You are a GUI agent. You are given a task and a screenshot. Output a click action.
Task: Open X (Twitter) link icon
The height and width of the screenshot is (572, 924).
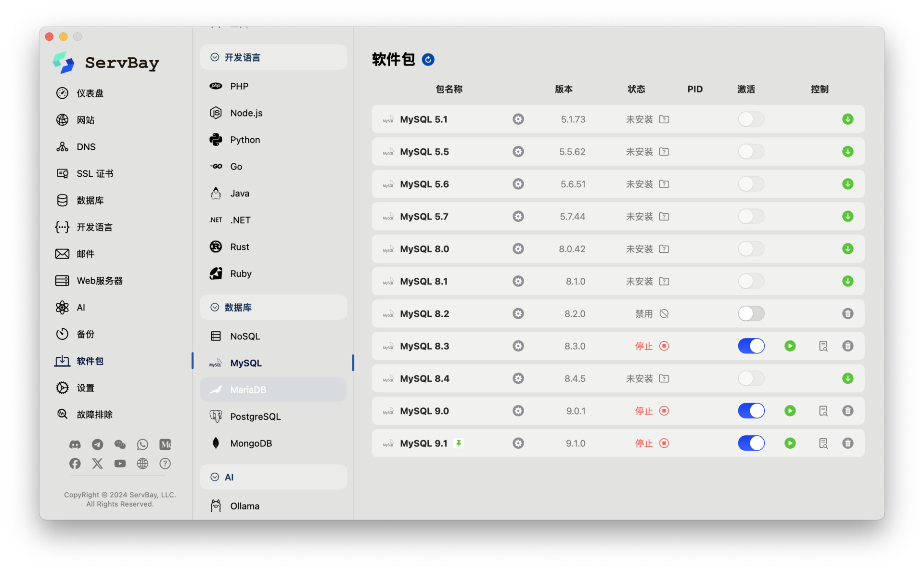click(97, 464)
